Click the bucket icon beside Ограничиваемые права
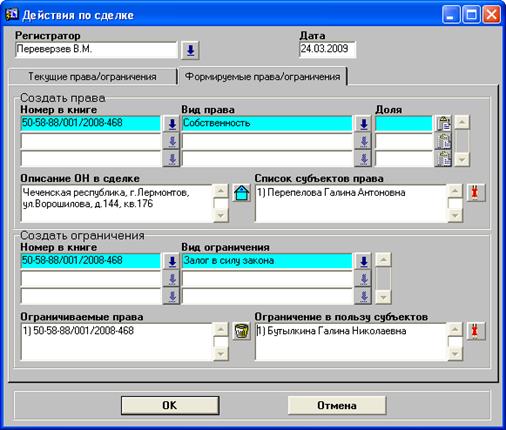 coord(241,331)
